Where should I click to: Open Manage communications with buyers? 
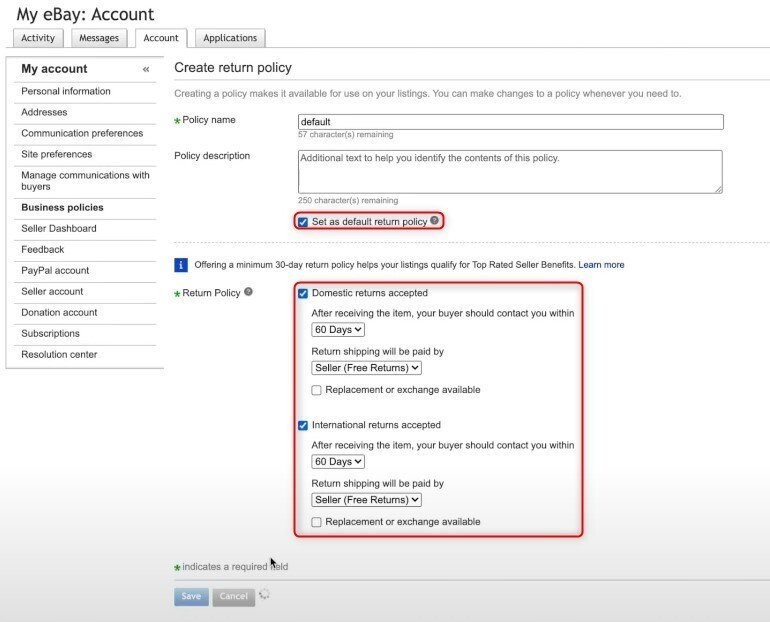pyautogui.click(x=85, y=181)
